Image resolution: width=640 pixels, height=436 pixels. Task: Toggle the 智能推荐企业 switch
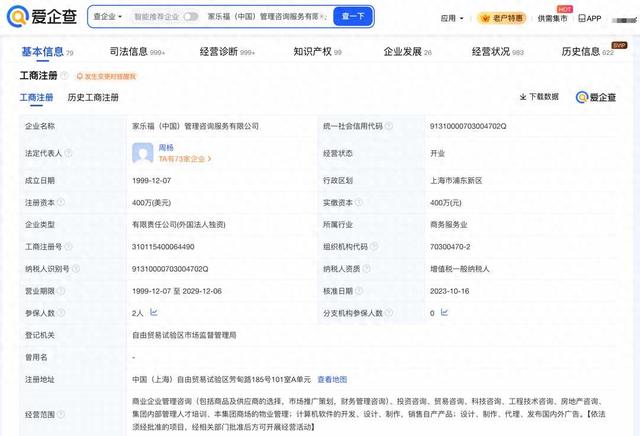pos(191,17)
